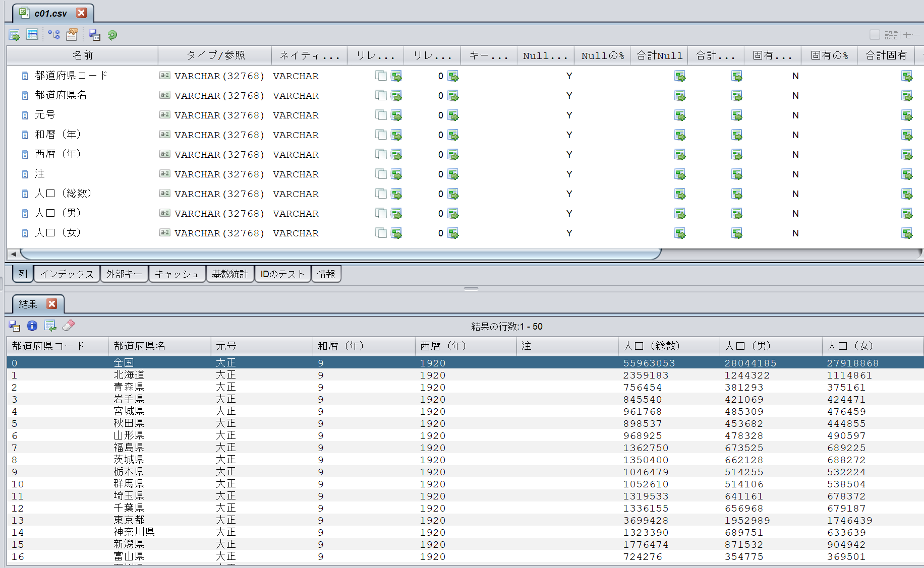Image resolution: width=924 pixels, height=568 pixels.
Task: Switch to the インデックス tab
Action: 67,274
